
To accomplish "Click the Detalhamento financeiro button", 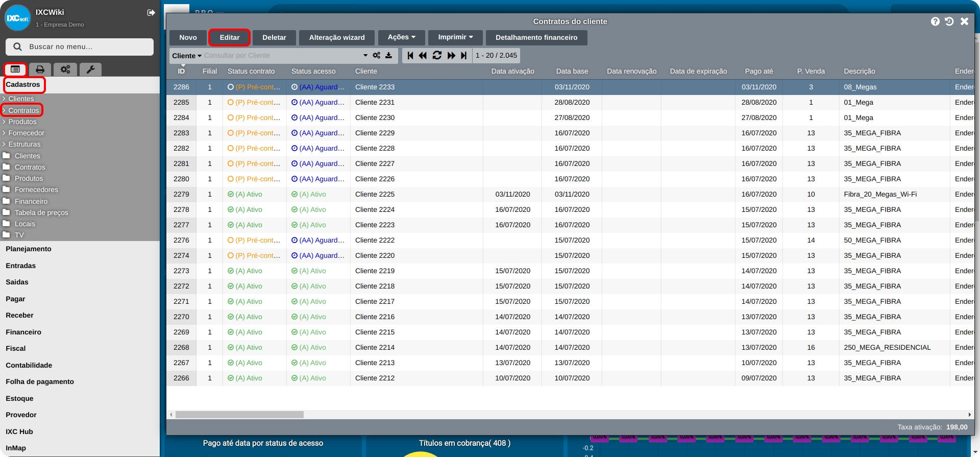I will click(x=536, y=38).
